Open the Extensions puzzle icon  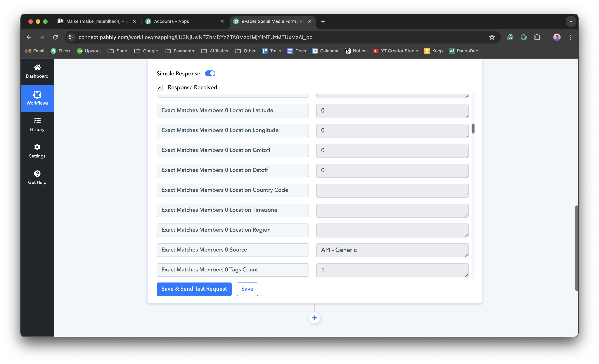point(537,37)
